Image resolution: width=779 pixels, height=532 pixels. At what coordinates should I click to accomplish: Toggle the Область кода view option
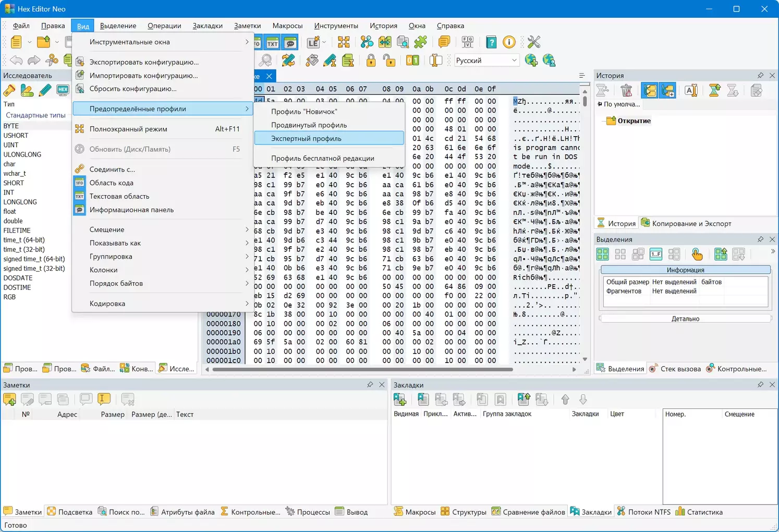click(x=111, y=183)
